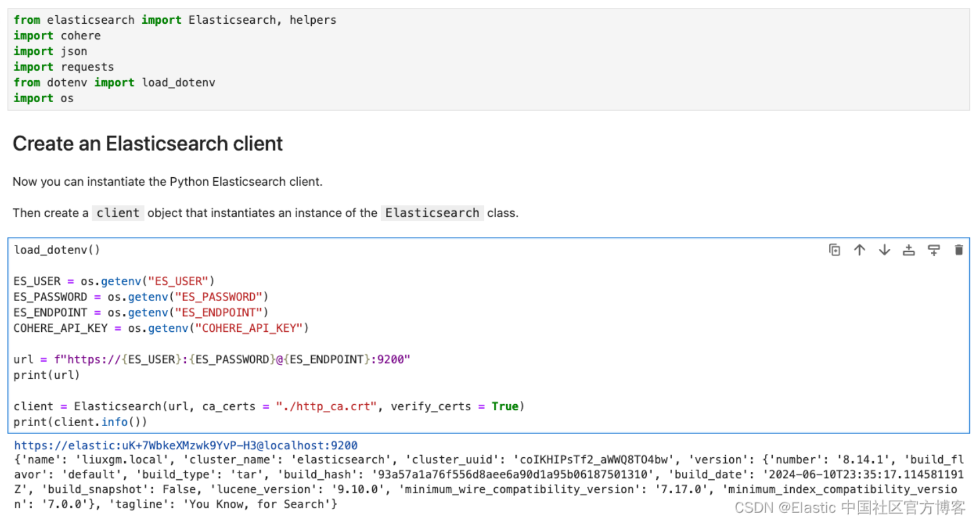980x521 pixels.
Task: Click the 'import json' line
Action: [50, 51]
